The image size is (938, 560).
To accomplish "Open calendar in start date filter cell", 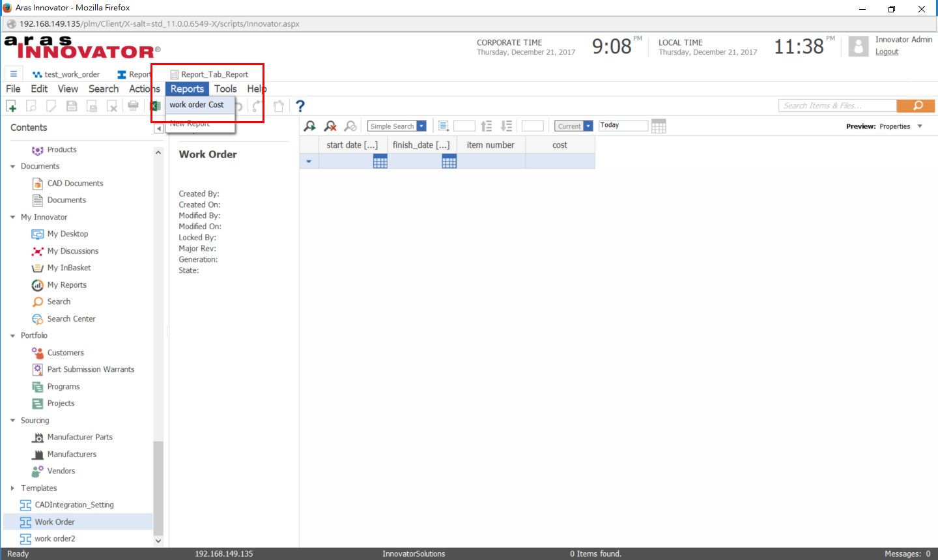I will pyautogui.click(x=380, y=161).
